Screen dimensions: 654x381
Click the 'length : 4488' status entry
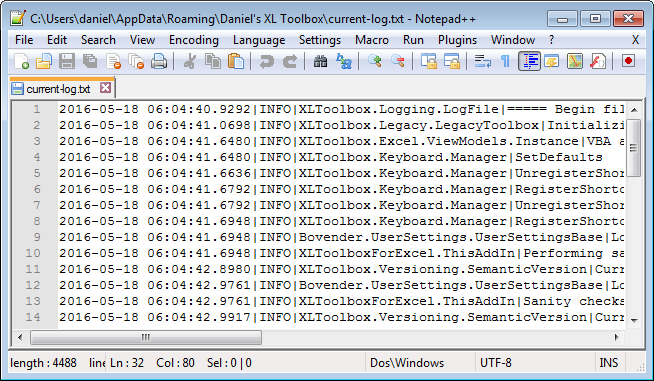tap(43, 363)
